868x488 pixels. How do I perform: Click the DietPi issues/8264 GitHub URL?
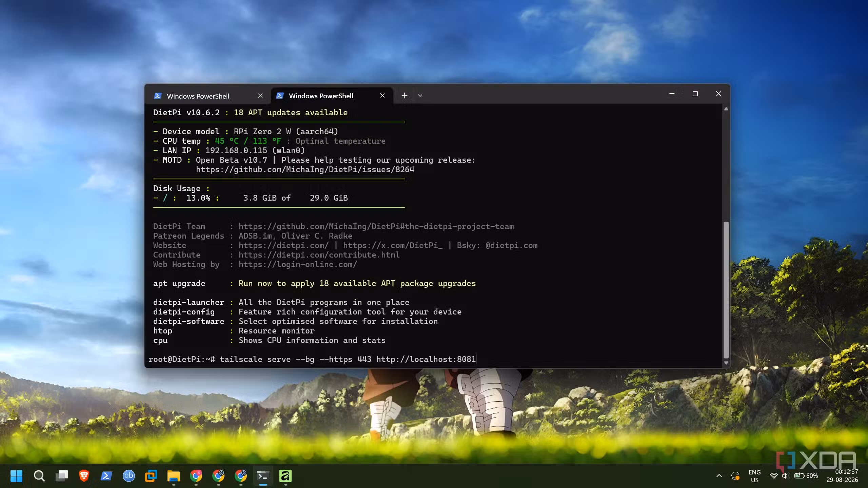tap(305, 169)
